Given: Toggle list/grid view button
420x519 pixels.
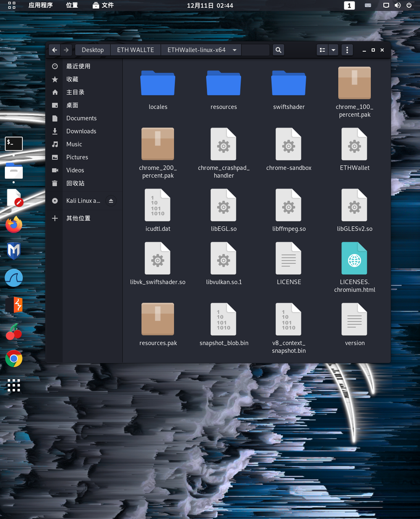Looking at the screenshot, I should tap(322, 50).
